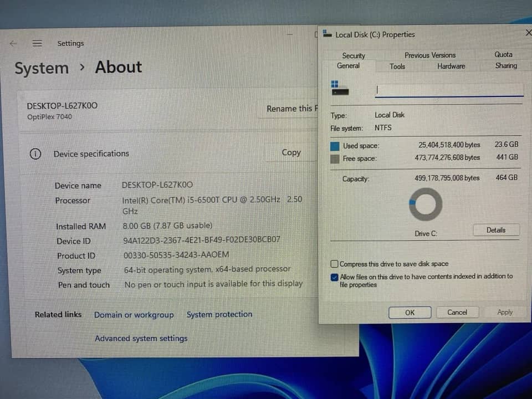Click System in the breadcrumb
The height and width of the screenshot is (399, 532).
42,69
